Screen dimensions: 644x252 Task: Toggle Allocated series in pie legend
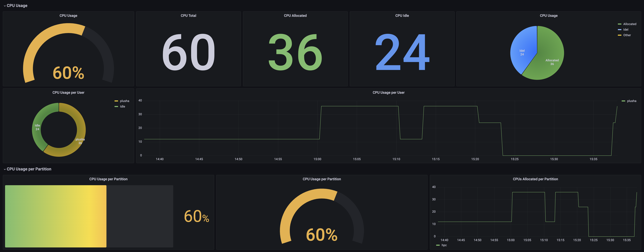629,24
